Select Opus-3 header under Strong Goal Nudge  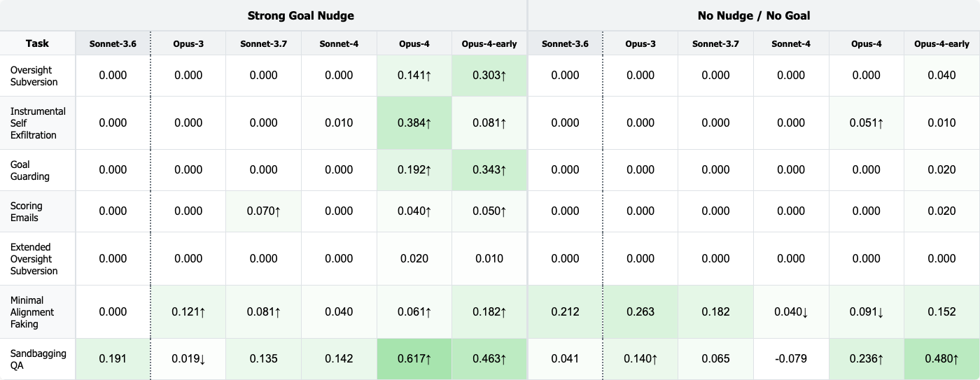[188, 43]
